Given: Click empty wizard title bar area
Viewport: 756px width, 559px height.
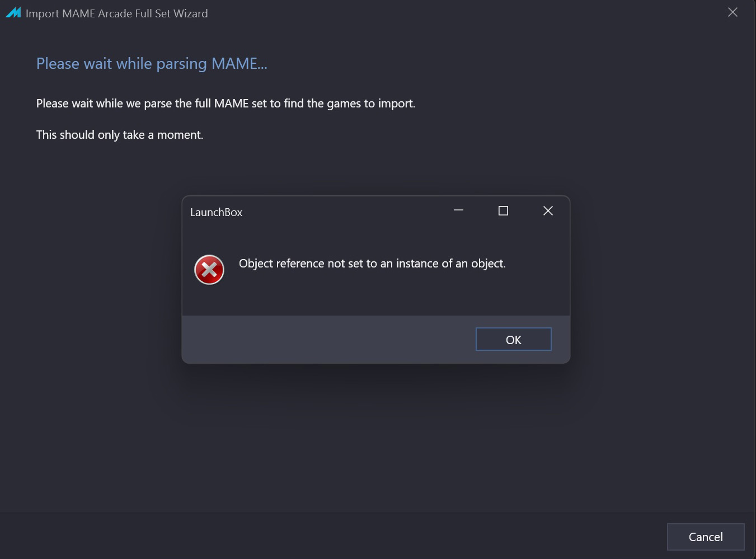Looking at the screenshot, I should [x=464, y=12].
